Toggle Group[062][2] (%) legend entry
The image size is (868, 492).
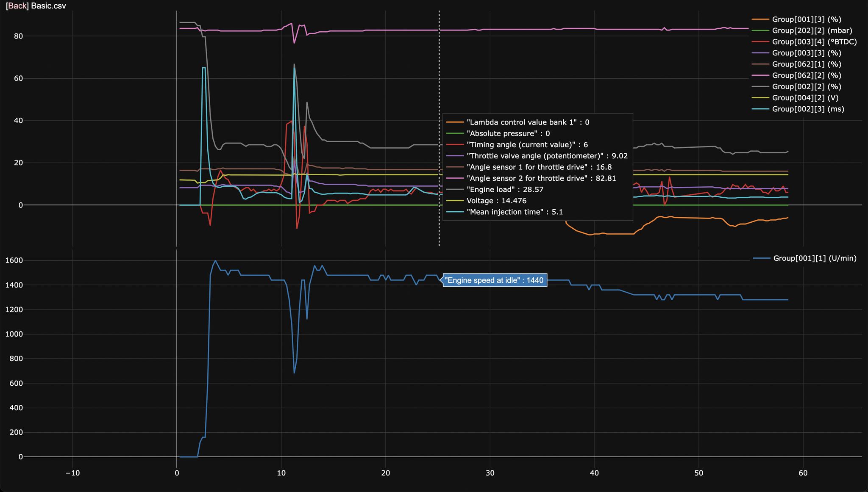tap(796, 75)
